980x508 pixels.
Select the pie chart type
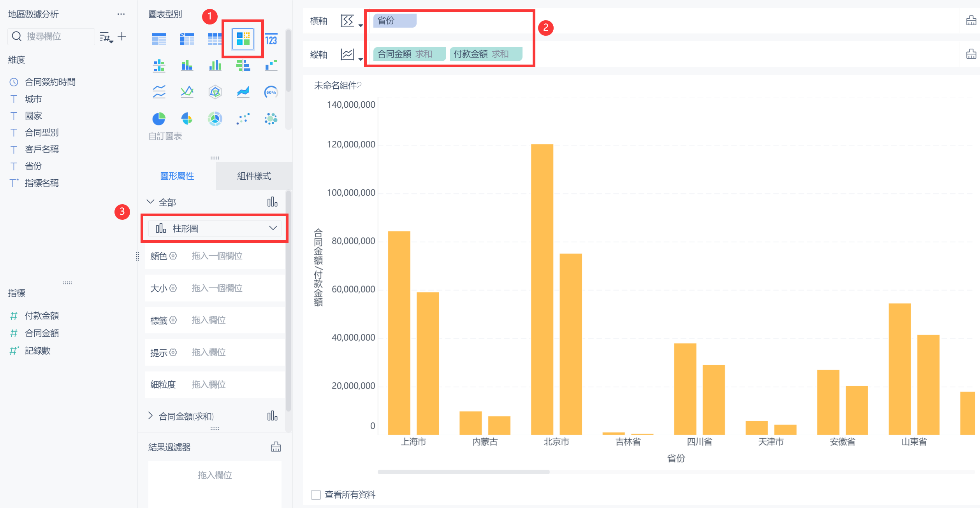click(159, 119)
